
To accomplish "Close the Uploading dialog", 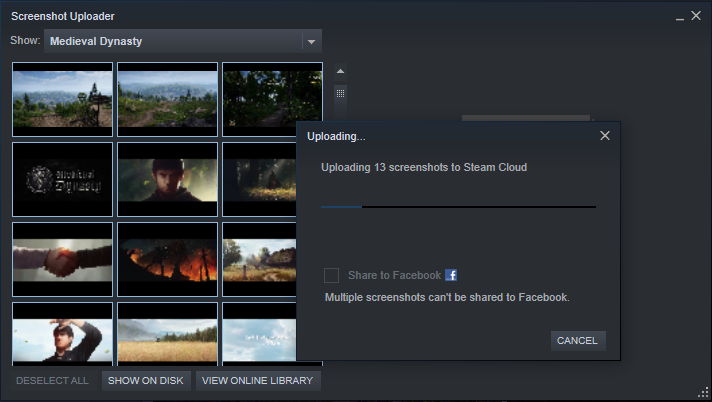I will pyautogui.click(x=605, y=136).
